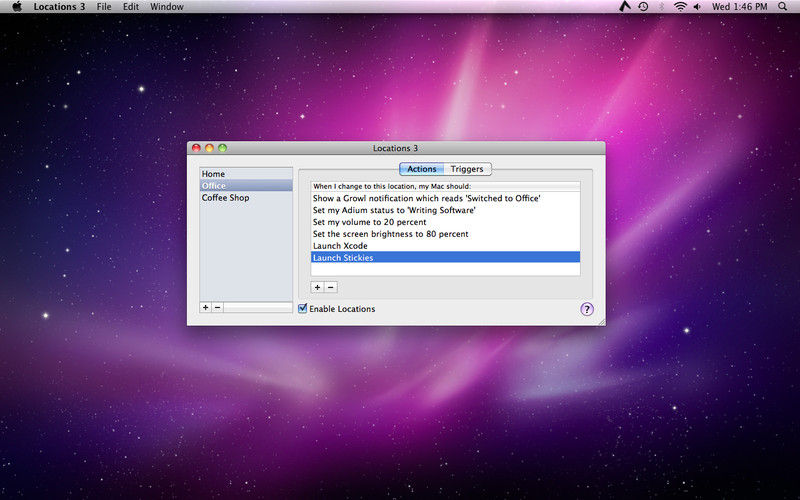
Task: Open Spotlight search magnifier
Action: pyautogui.click(x=783, y=7)
